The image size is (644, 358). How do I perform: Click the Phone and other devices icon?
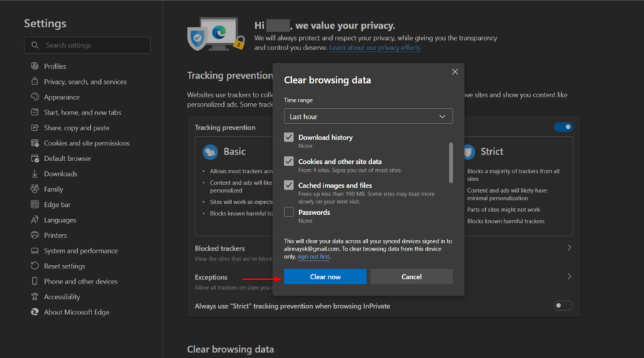pyautogui.click(x=34, y=281)
